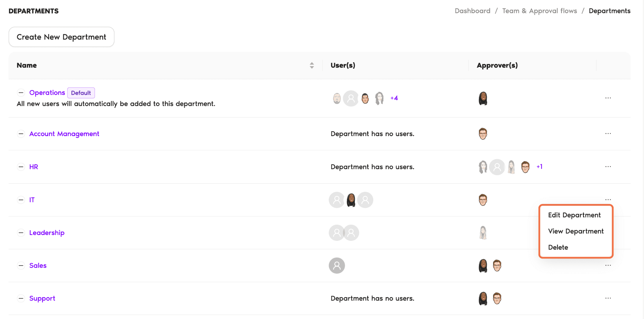Click the Operations approver avatar

coord(483,98)
